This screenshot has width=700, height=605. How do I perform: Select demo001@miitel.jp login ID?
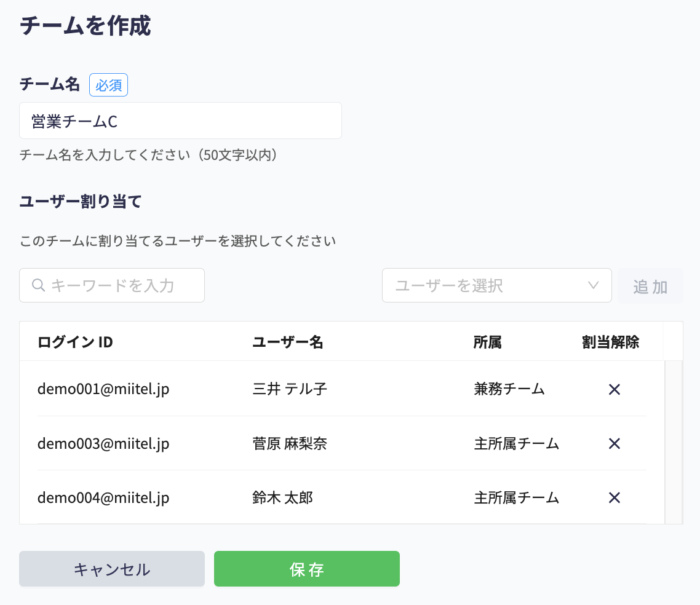click(x=103, y=389)
